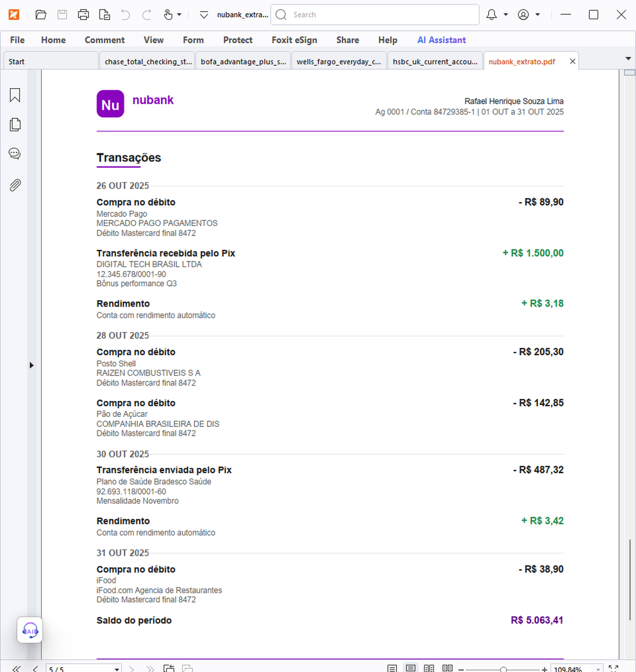Screen dimensions: 636x672
Task: Go to the first page
Action: tap(16, 669)
